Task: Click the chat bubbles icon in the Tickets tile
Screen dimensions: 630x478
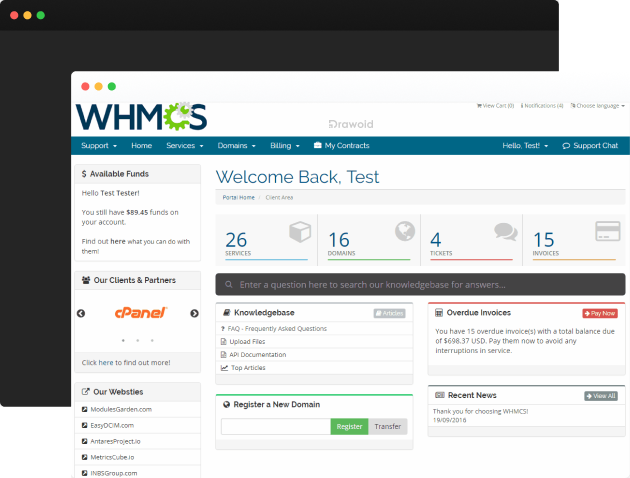Action: [x=506, y=232]
